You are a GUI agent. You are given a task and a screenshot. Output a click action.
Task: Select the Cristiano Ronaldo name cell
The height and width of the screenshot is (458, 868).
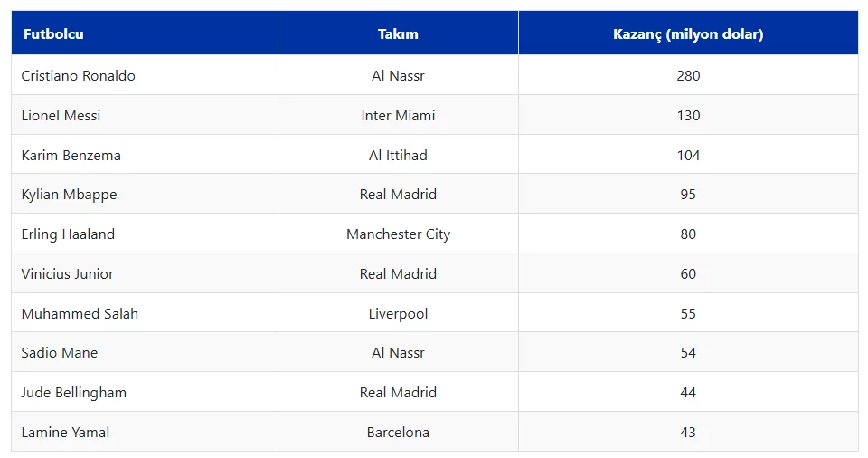tap(79, 76)
